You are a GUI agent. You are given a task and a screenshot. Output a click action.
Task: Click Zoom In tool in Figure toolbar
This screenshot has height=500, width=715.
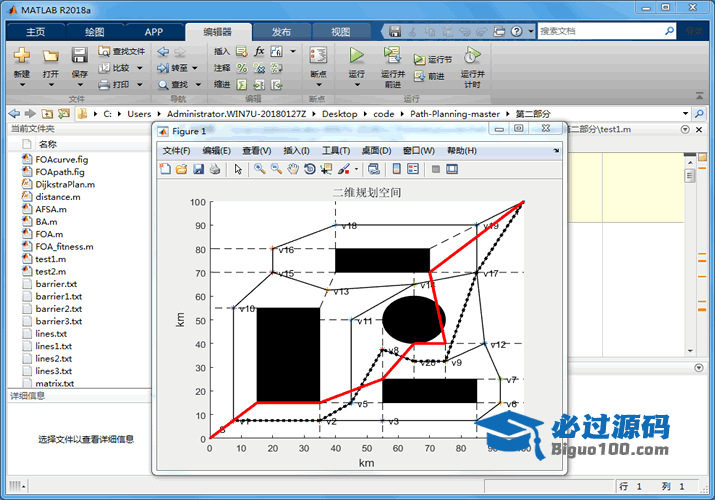click(260, 169)
